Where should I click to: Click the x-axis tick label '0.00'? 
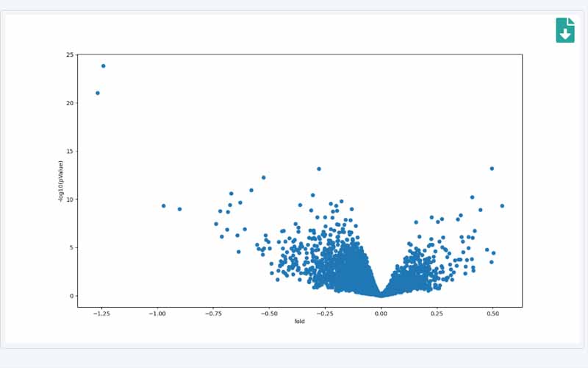tap(381, 314)
